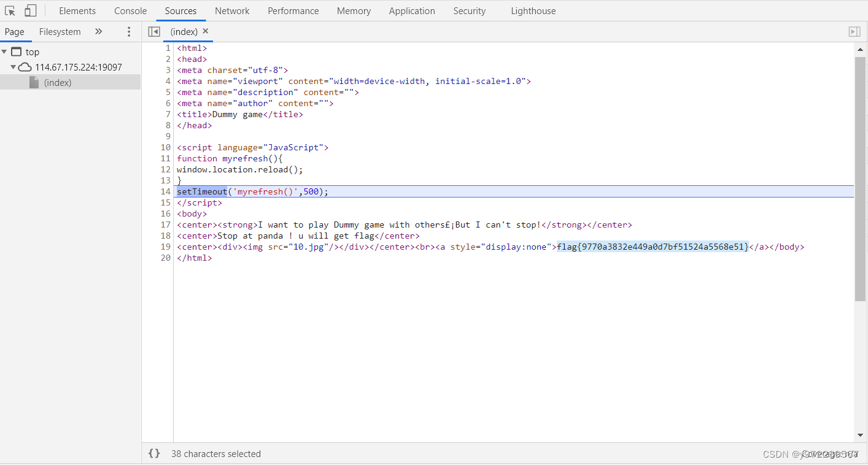Click the 'function myrefresh(){' line
This screenshot has width=868, height=465.
[230, 158]
